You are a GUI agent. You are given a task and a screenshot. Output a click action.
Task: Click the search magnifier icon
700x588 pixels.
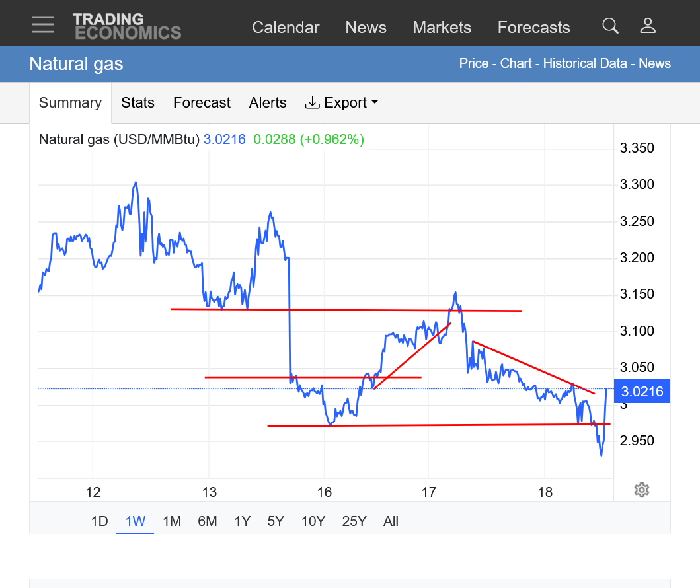pyautogui.click(x=610, y=26)
